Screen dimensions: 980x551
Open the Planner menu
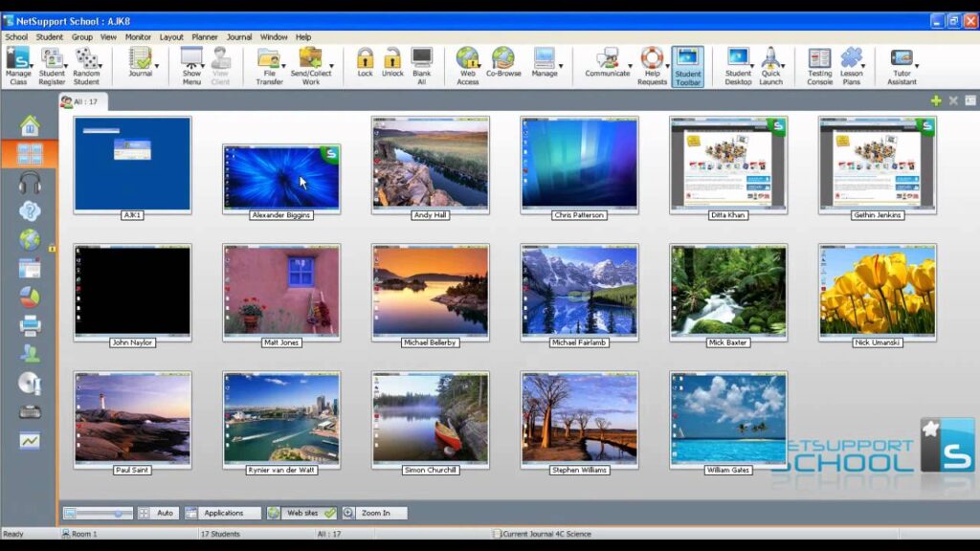(204, 37)
